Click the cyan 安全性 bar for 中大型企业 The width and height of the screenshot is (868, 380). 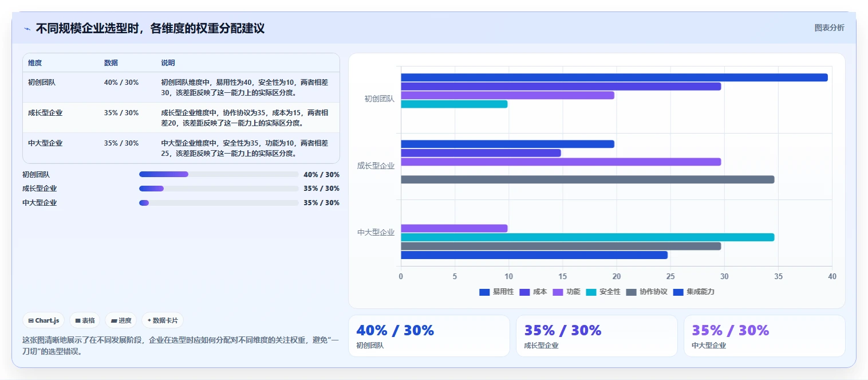587,237
